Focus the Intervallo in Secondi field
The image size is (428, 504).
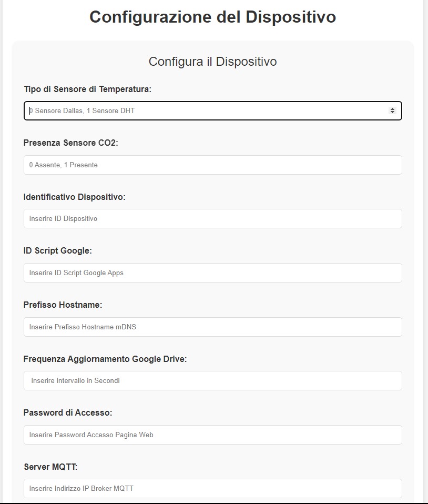pyautogui.click(x=212, y=380)
